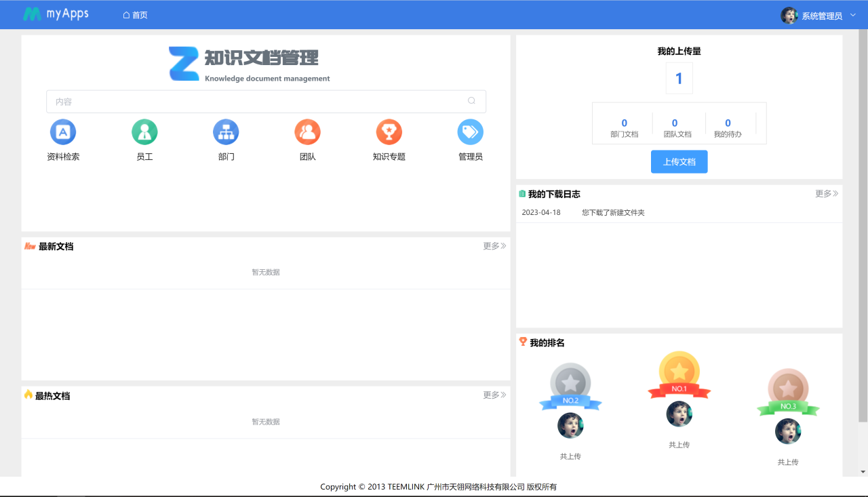This screenshot has height=497, width=868.
Task: Click the 上传文档 upload button
Action: [679, 161]
